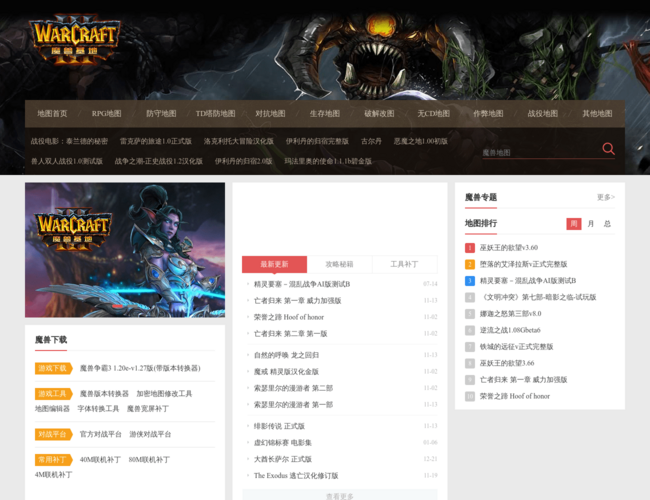Switch map ranking to 周 (weekly)
This screenshot has height=500, width=650.
tap(574, 224)
